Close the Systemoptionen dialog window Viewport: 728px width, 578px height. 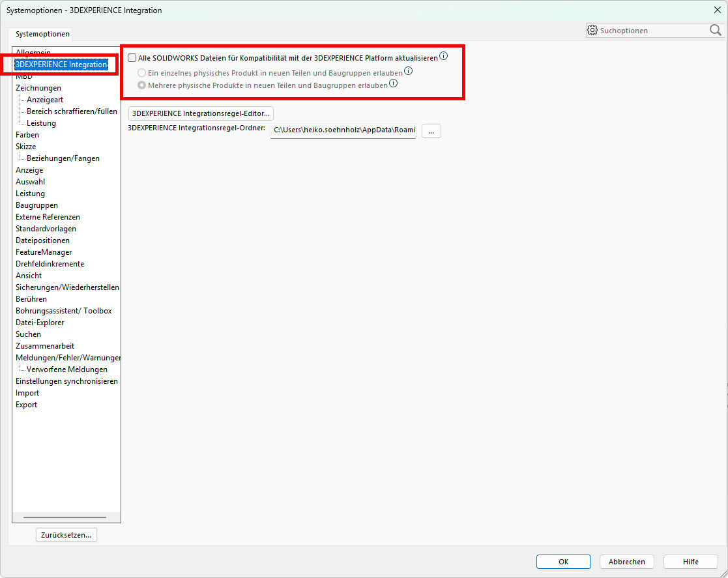coord(718,10)
